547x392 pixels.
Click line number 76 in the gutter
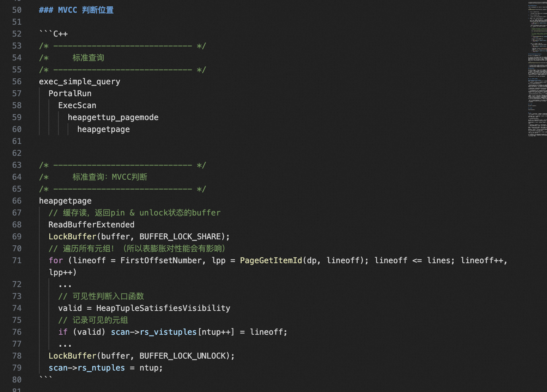tap(17, 332)
